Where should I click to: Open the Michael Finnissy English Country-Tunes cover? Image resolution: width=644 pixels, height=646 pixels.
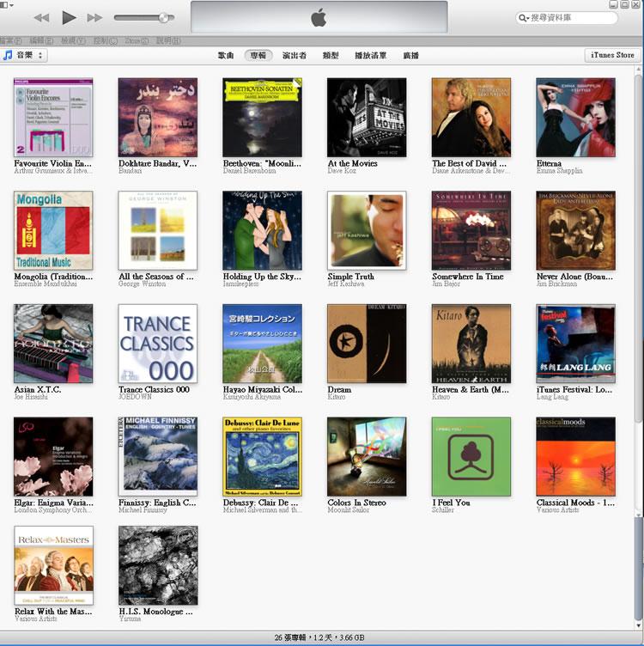click(158, 456)
